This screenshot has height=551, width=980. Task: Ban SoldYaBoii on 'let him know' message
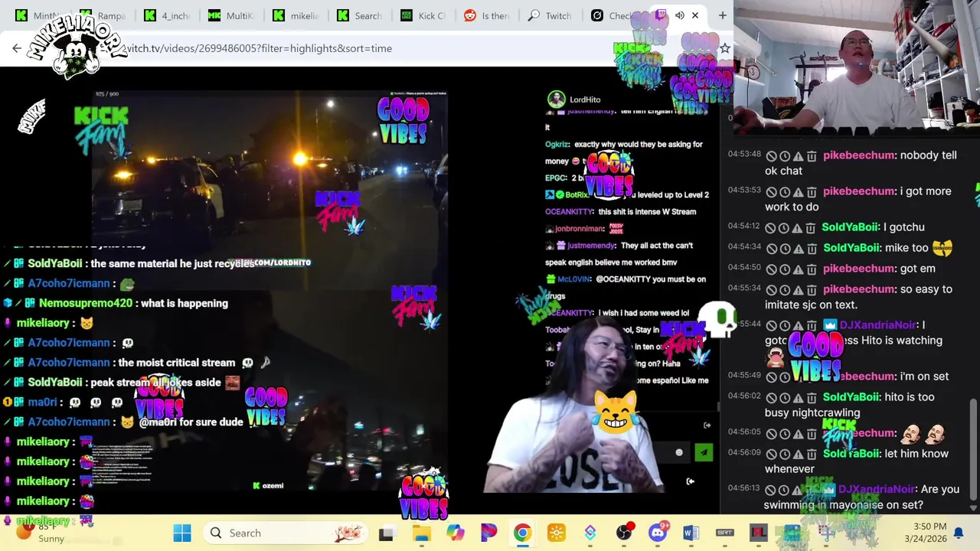click(772, 454)
